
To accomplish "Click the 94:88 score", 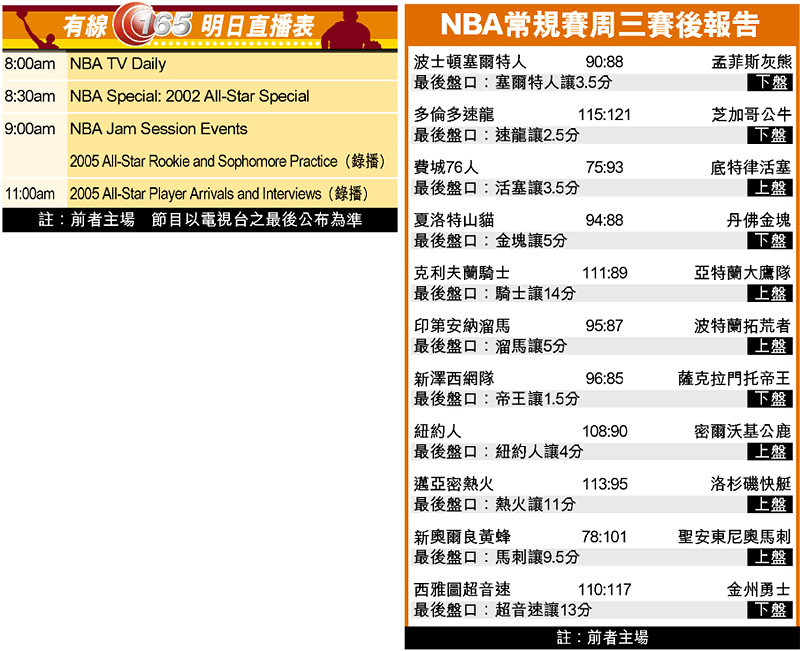I will [605, 220].
